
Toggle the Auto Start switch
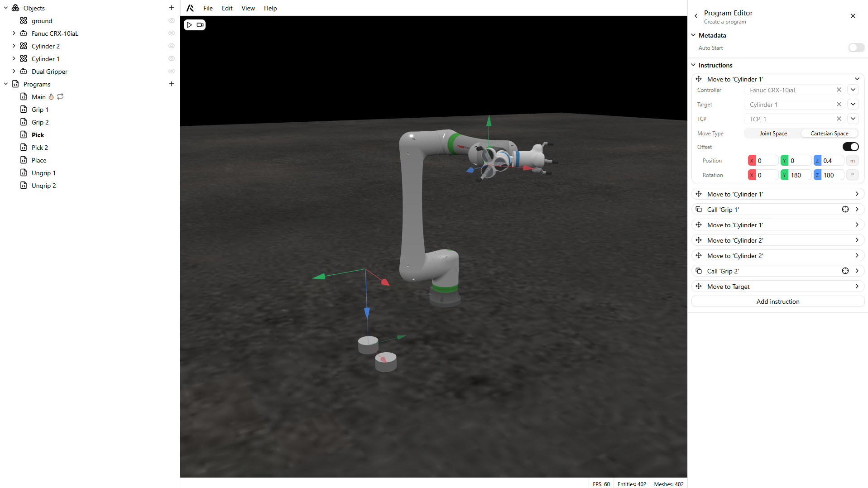[x=856, y=48]
